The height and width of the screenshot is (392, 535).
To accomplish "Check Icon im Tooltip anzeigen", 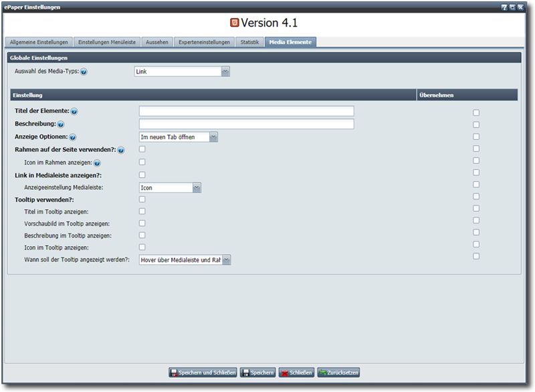I will pyautogui.click(x=142, y=247).
